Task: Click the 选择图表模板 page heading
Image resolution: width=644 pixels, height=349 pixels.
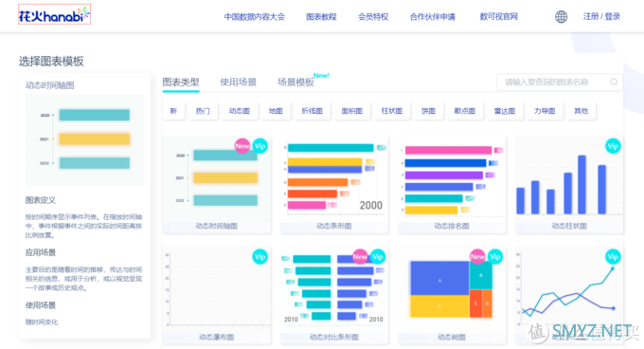Action: point(51,62)
